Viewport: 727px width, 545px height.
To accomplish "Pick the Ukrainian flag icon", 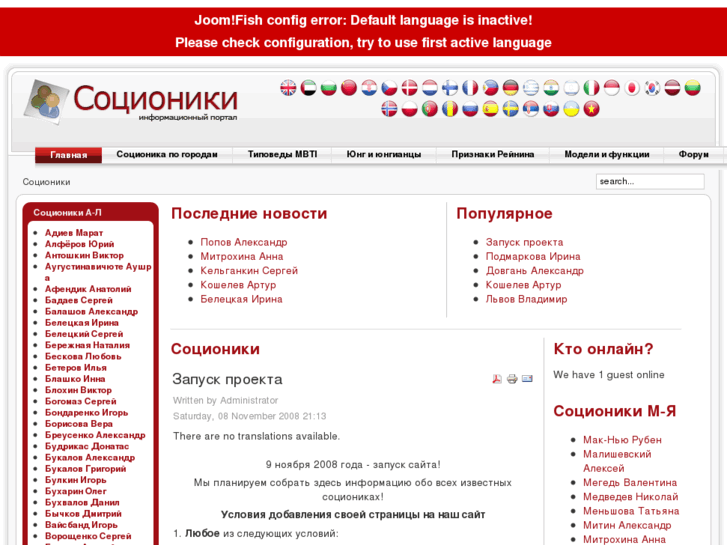I will [571, 109].
